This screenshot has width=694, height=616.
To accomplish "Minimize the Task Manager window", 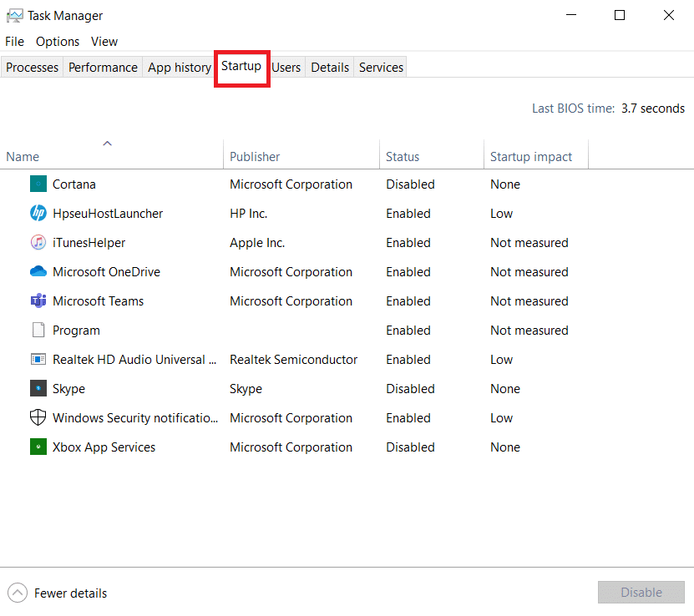I will (571, 15).
